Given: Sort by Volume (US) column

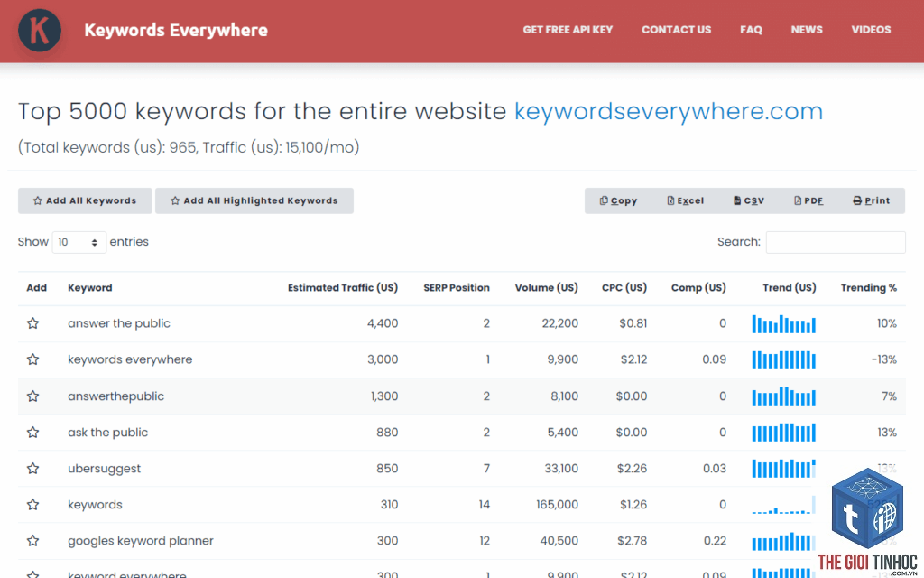Looking at the screenshot, I should coord(546,288).
